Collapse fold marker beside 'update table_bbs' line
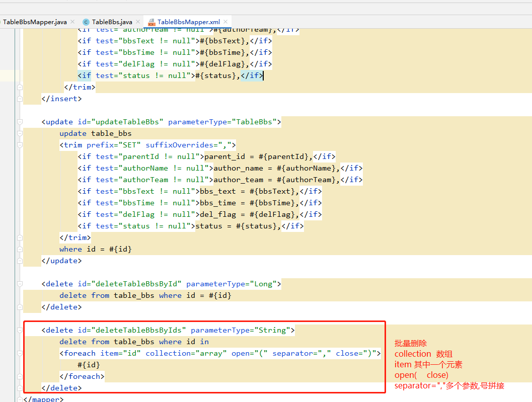Screen dimensions: 532x402 click(x=20, y=133)
